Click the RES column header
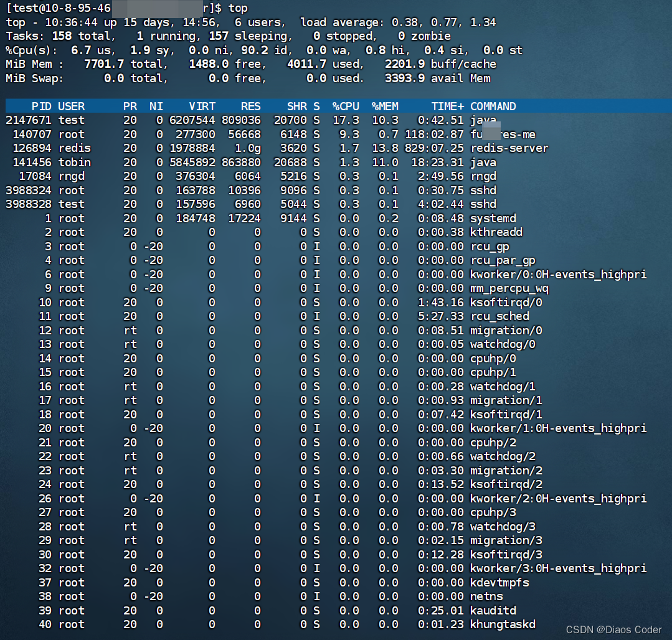This screenshot has width=672, height=640. tap(251, 106)
